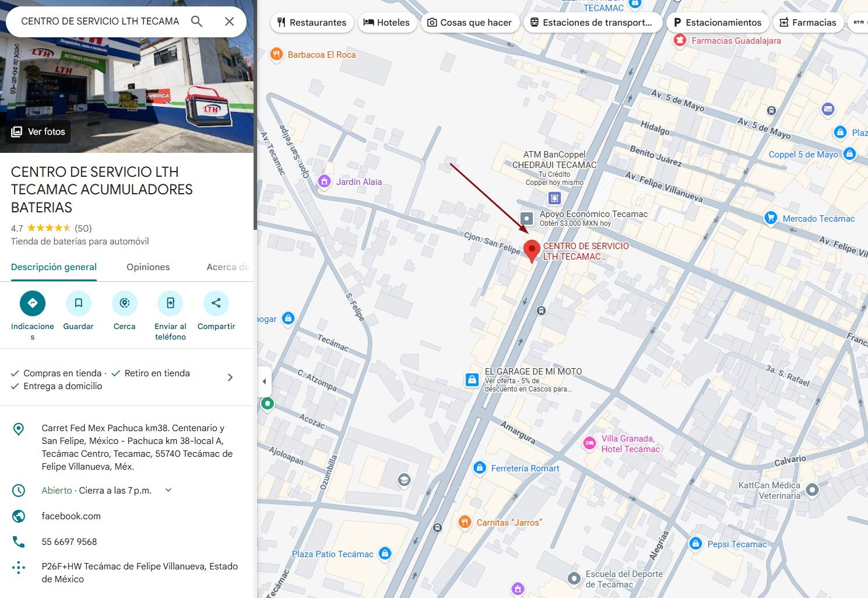Save the place with Guardar icon
Viewport: 868px width, 598px height.
79,303
